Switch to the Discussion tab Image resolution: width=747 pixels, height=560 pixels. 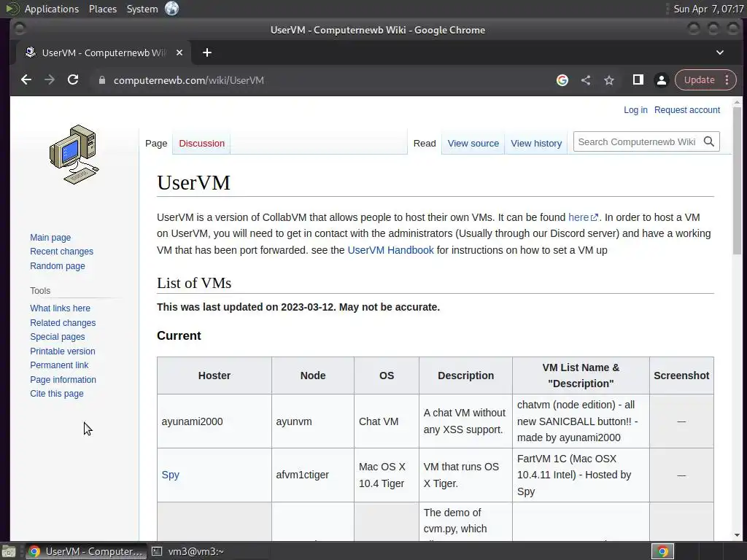201,144
